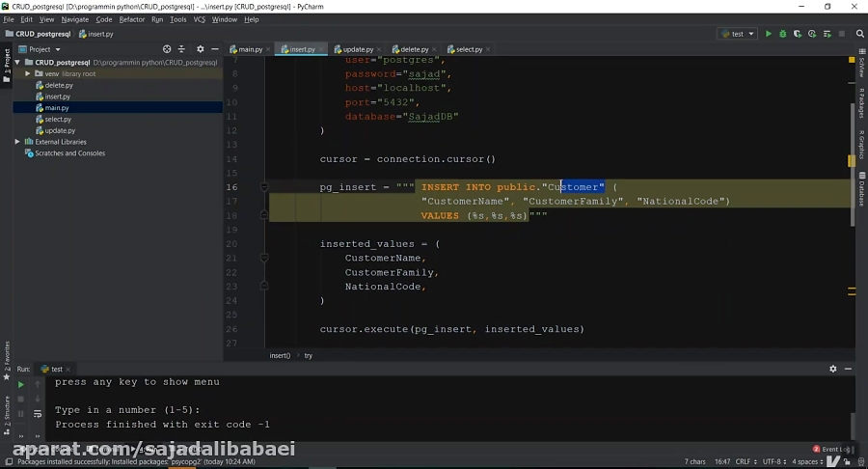Image resolution: width=868 pixels, height=469 pixels.
Task: Expand External Libraries tree node
Action: coord(17,142)
